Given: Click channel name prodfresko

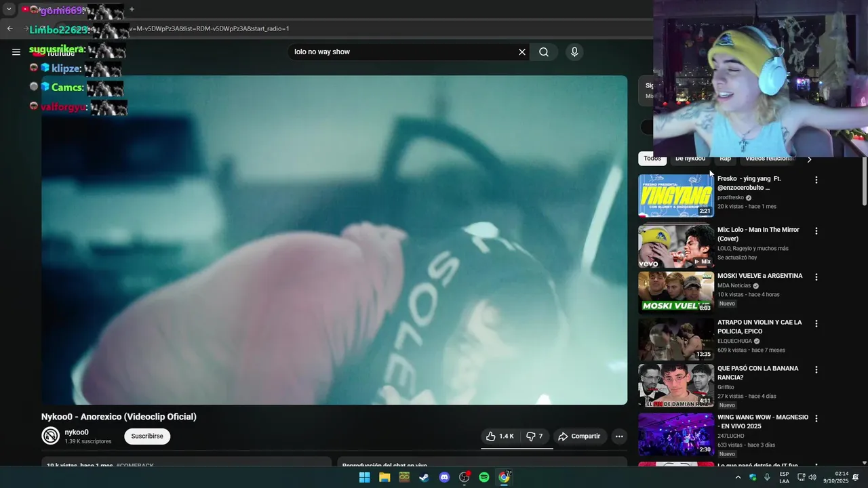Looking at the screenshot, I should (x=730, y=198).
